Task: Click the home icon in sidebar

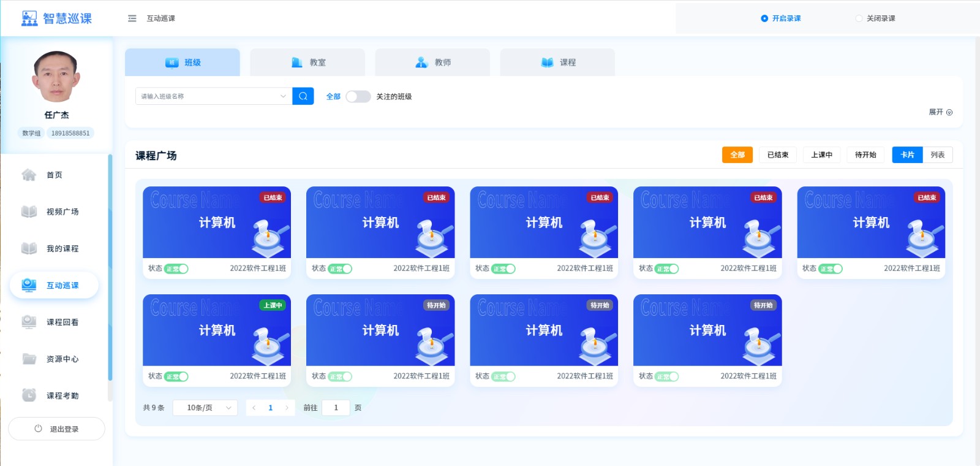Action: 29,175
